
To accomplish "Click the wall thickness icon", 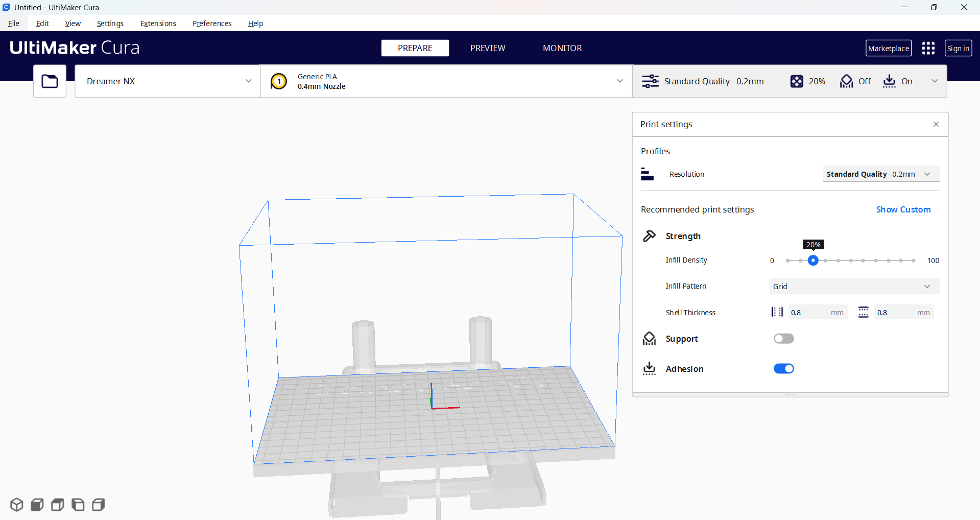I will point(777,312).
